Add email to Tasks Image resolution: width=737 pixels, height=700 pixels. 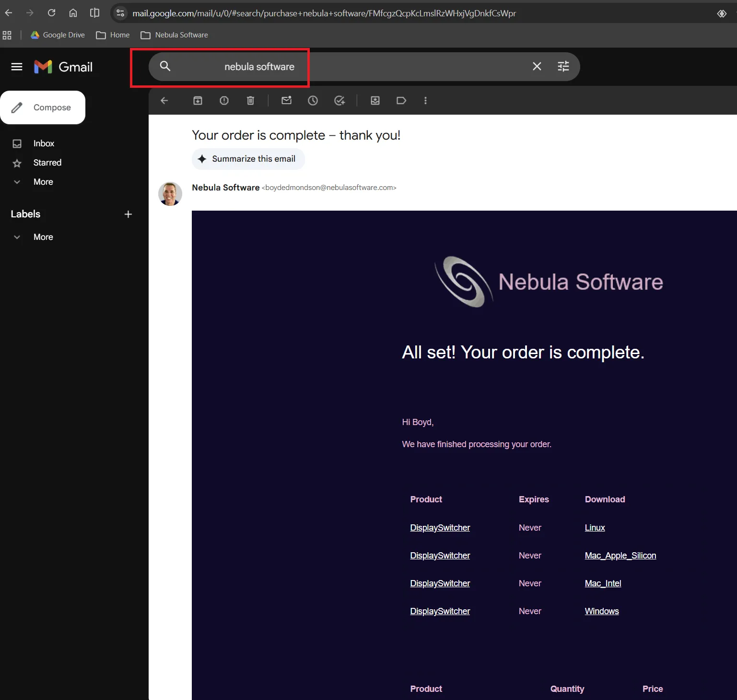point(339,101)
